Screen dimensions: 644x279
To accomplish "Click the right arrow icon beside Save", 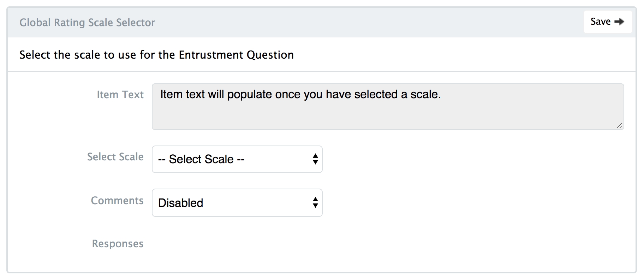I will pyautogui.click(x=619, y=22).
